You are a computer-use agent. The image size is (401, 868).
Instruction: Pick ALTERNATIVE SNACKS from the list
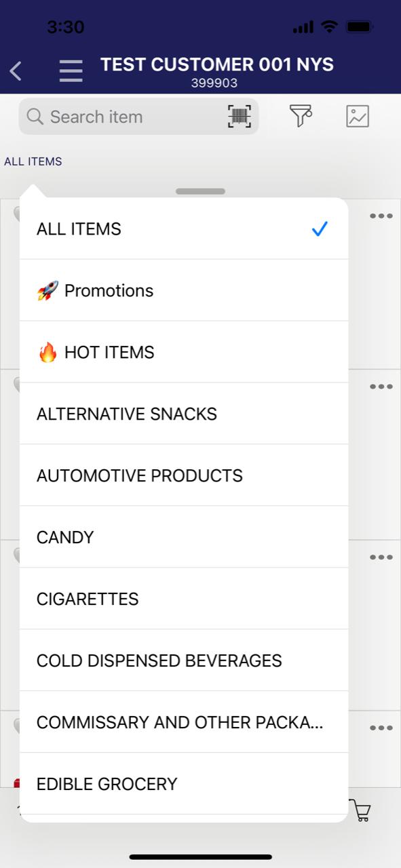click(x=184, y=414)
